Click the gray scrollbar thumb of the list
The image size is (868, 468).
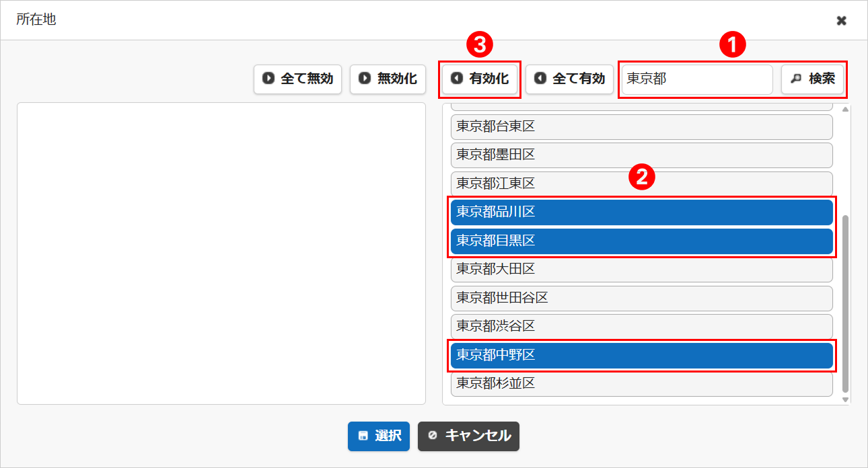tap(846, 304)
